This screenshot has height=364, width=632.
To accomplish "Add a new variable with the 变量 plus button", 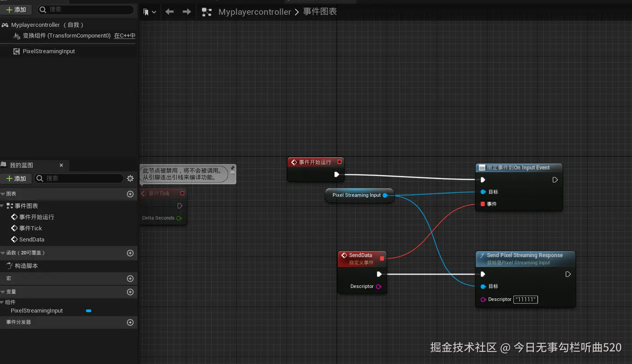I will pos(130,292).
